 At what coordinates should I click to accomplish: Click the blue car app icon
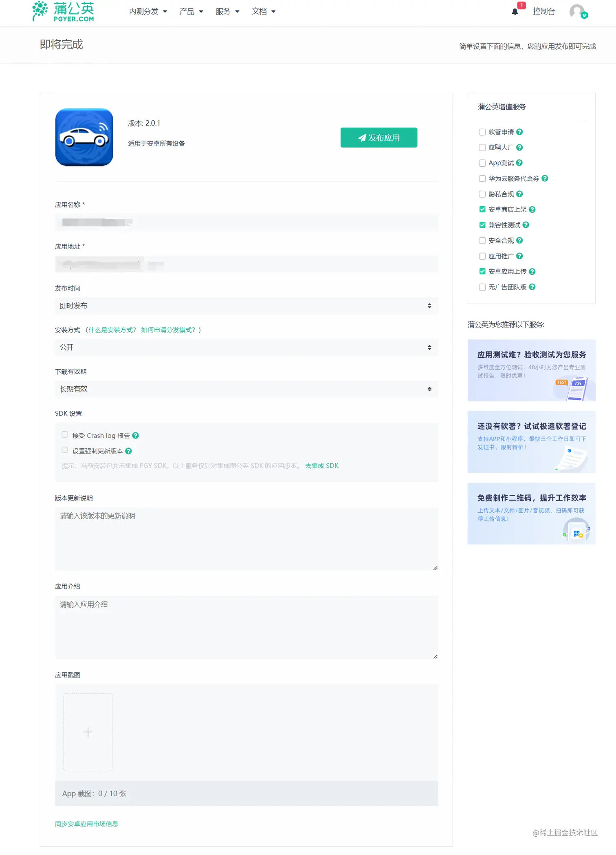[84, 137]
